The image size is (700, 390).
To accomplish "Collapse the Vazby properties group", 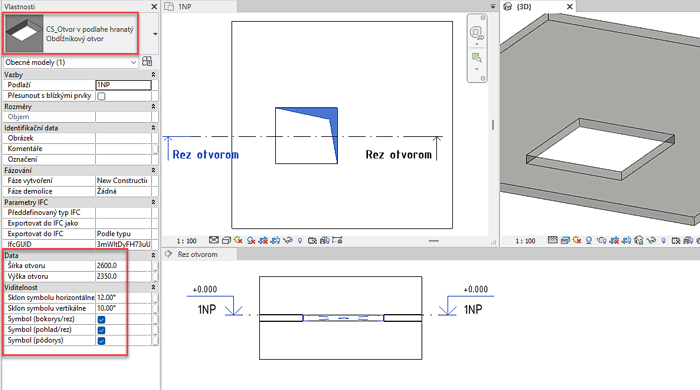I will click(153, 75).
